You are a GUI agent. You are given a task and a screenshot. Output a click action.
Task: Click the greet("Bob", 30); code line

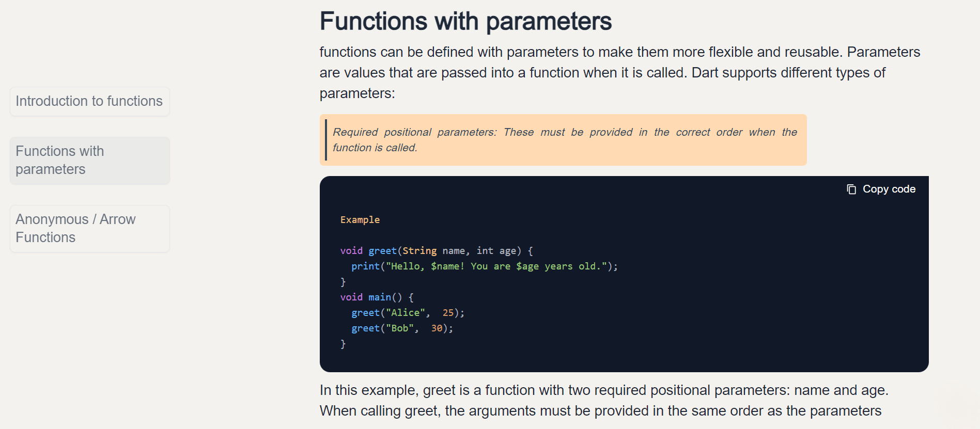[x=402, y=328]
